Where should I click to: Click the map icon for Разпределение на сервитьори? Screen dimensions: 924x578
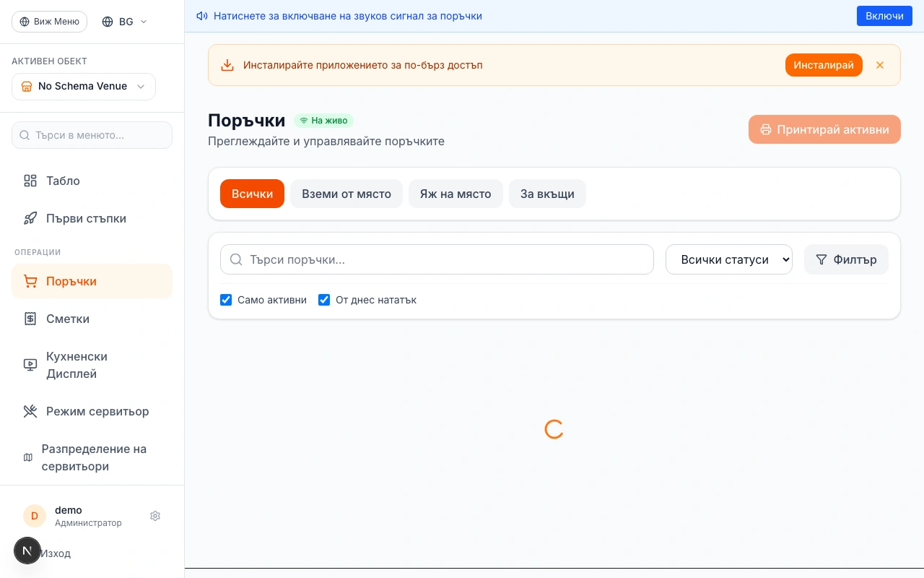(28, 457)
